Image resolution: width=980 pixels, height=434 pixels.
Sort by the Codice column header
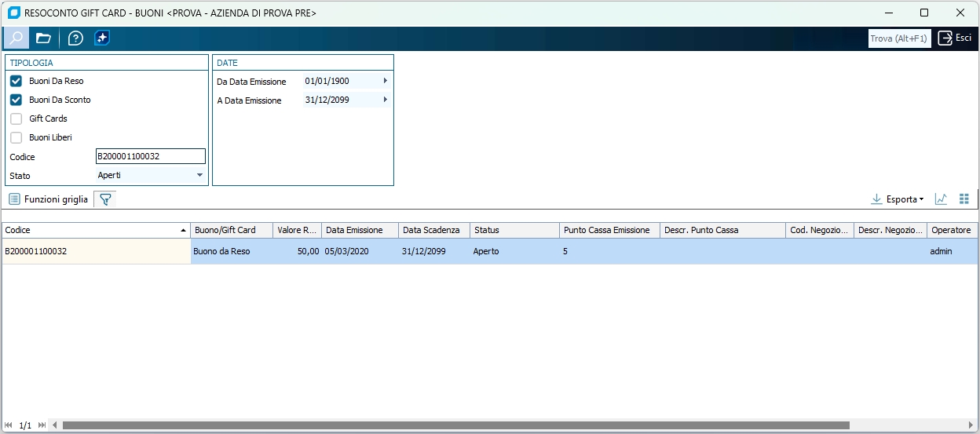pos(96,230)
